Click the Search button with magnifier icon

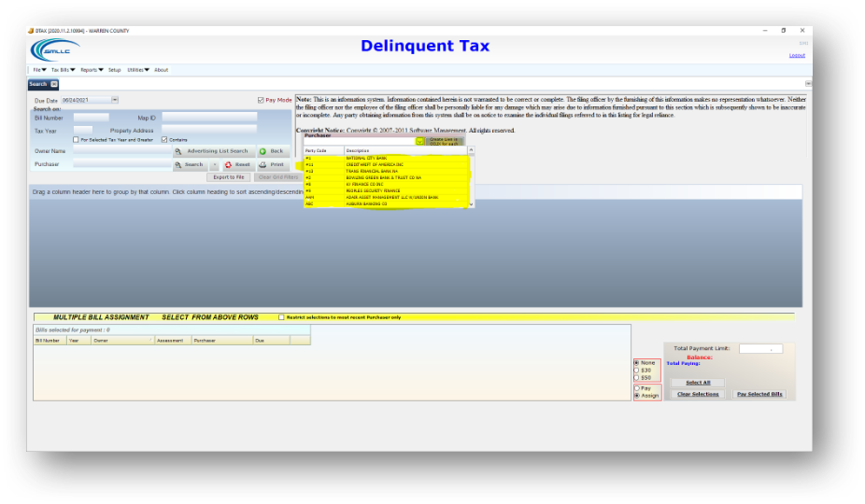[x=189, y=164]
